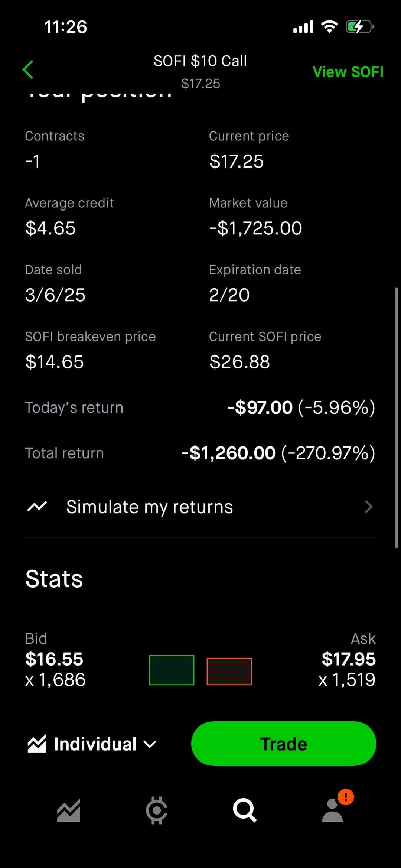
Task: Tap the total return value
Action: [x=278, y=453]
